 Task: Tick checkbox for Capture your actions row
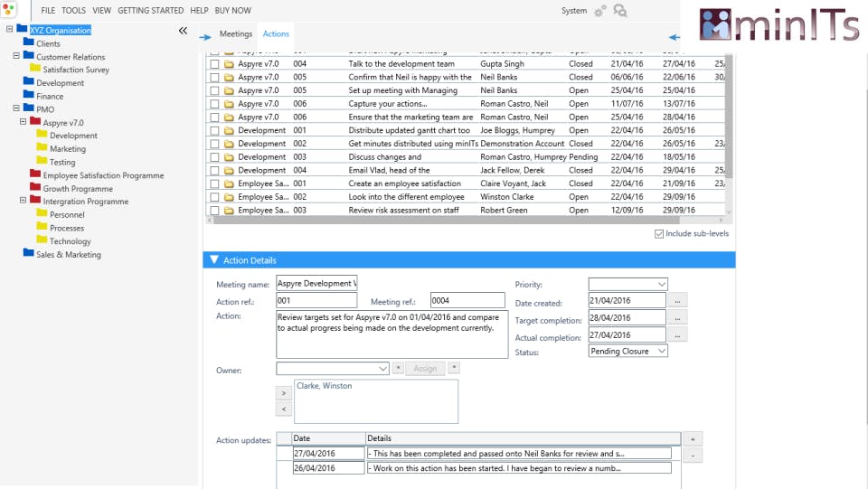215,104
